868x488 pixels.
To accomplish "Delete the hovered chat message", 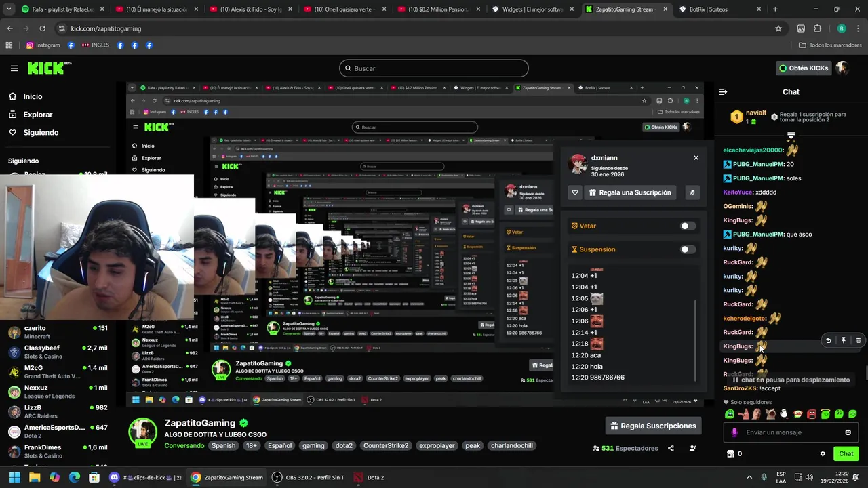I will pos(858,340).
